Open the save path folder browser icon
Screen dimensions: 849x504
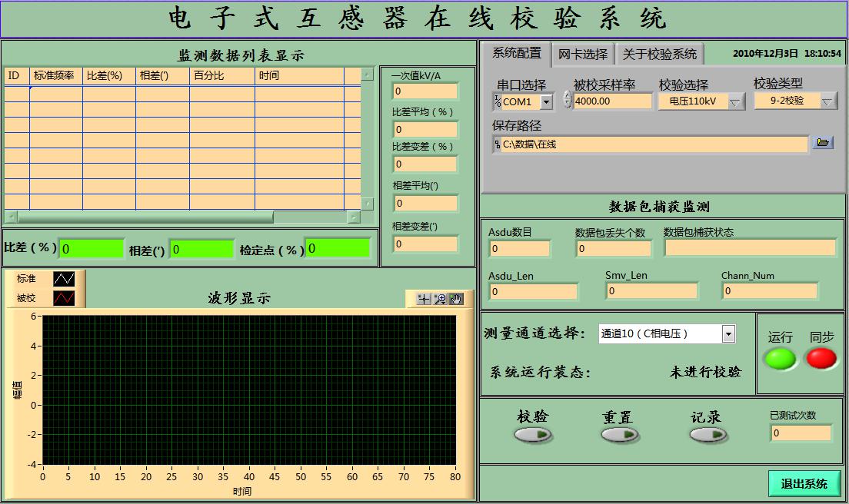point(823,143)
